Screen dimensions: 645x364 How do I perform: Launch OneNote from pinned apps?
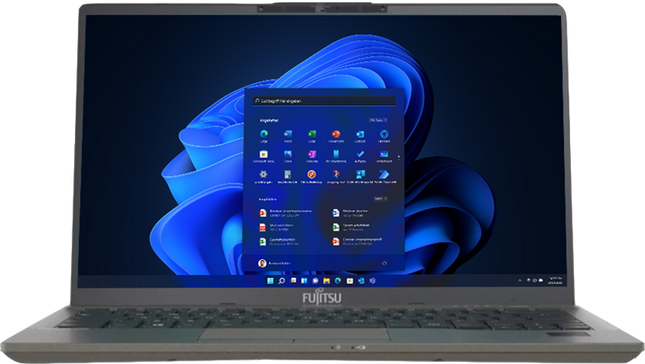tap(312, 156)
